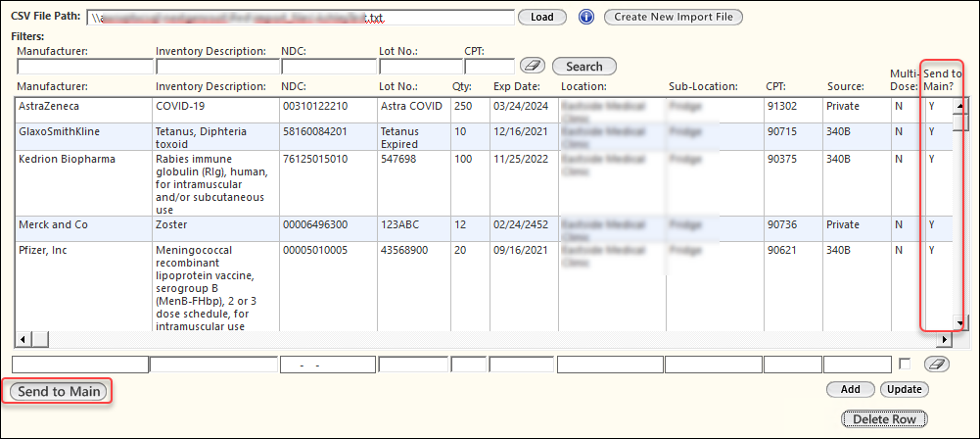Click CPT code 91302

pyautogui.click(x=782, y=106)
